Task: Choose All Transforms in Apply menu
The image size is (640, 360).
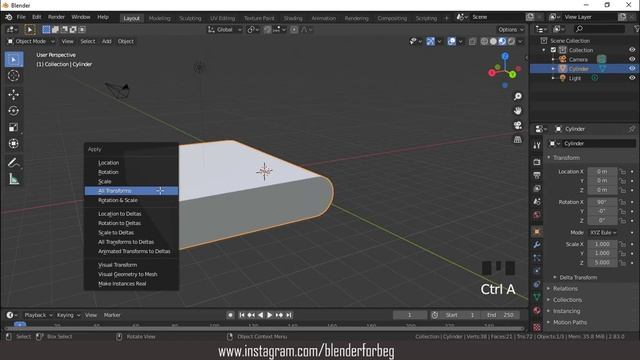Action: 131,191
